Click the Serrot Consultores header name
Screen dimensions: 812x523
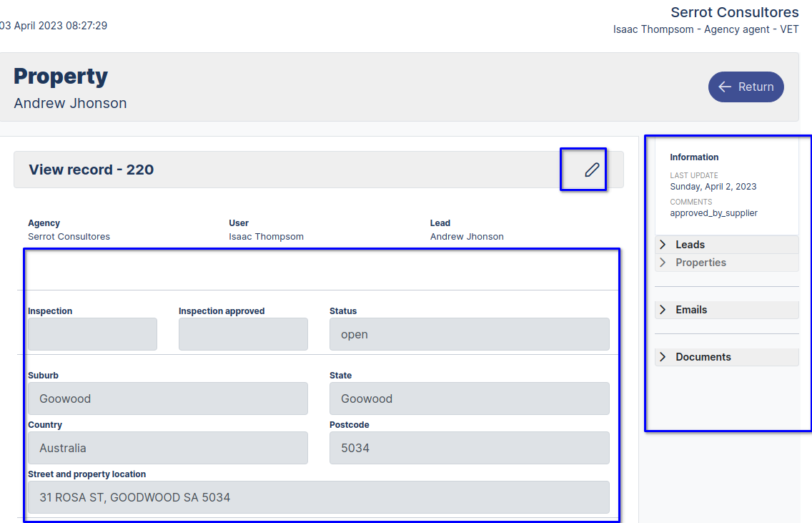pyautogui.click(x=734, y=12)
